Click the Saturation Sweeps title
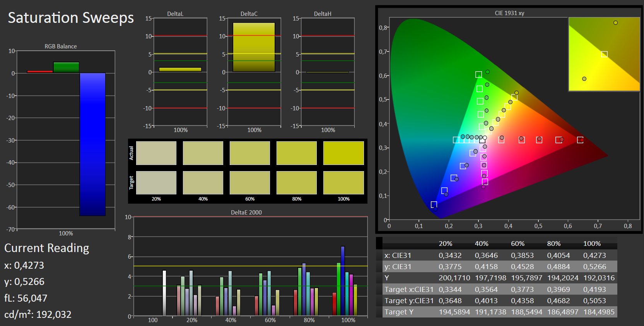The height and width of the screenshot is (326, 644). [71, 18]
